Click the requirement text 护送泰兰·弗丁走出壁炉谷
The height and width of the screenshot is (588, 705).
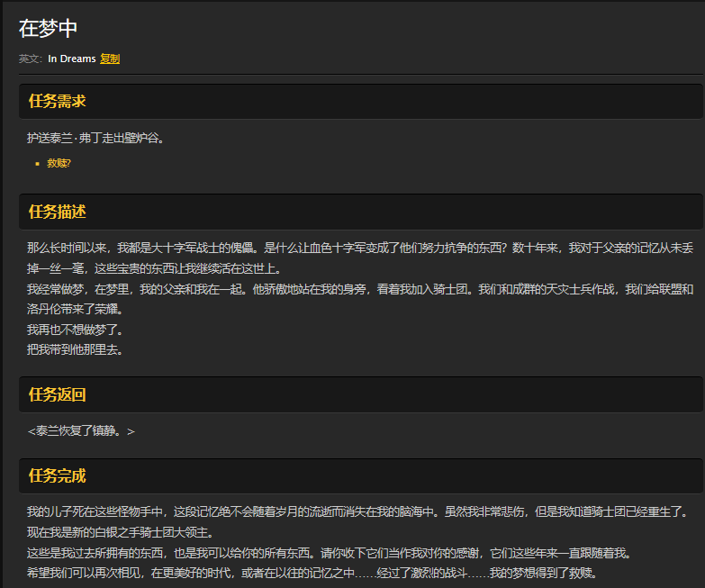(95, 138)
